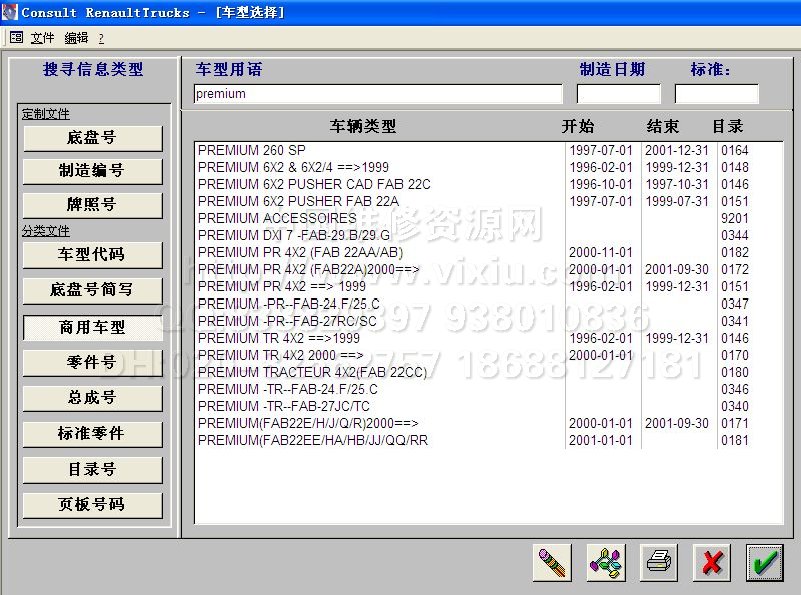801x595 pixels.
Task: Click the network diagram icon button
Action: tap(605, 562)
